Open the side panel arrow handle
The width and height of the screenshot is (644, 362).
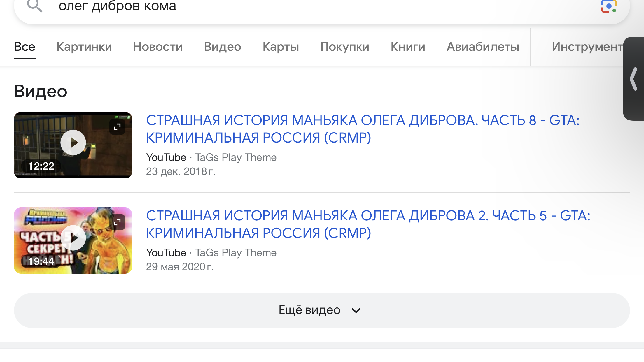(x=633, y=79)
